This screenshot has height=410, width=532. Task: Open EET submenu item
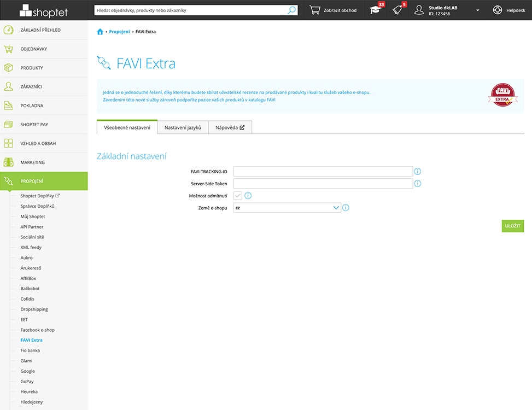click(x=24, y=319)
